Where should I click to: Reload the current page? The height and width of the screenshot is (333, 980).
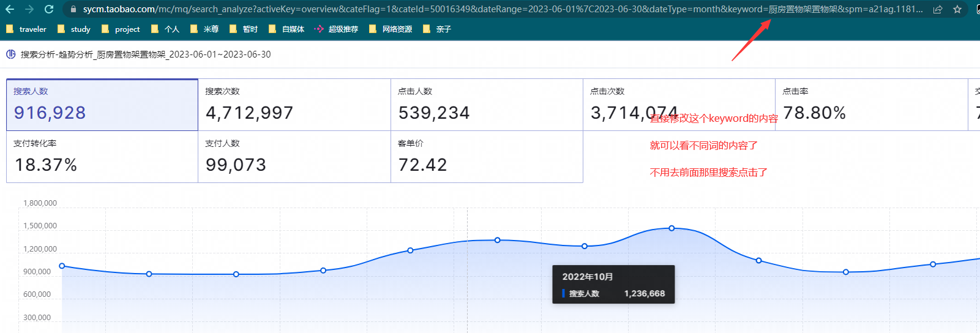(49, 9)
